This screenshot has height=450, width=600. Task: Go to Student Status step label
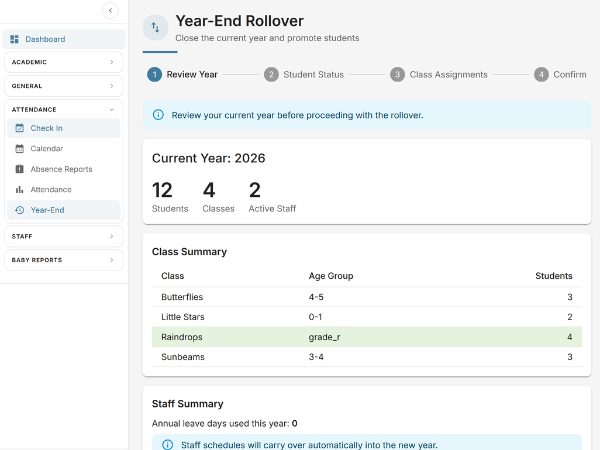click(313, 74)
